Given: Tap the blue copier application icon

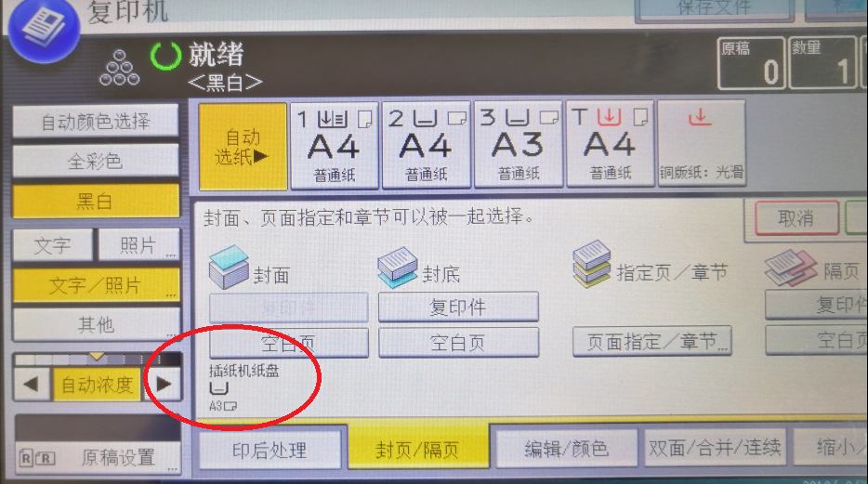Looking at the screenshot, I should (x=45, y=28).
